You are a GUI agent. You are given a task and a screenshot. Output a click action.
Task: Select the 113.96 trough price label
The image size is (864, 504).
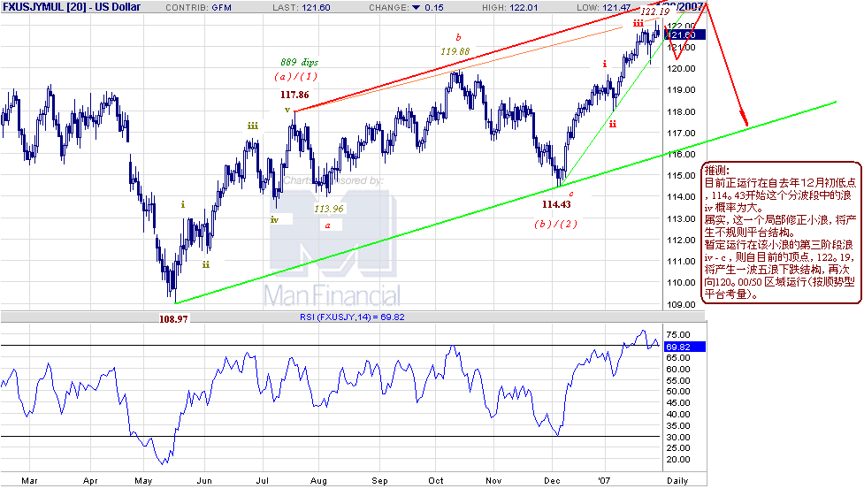329,209
